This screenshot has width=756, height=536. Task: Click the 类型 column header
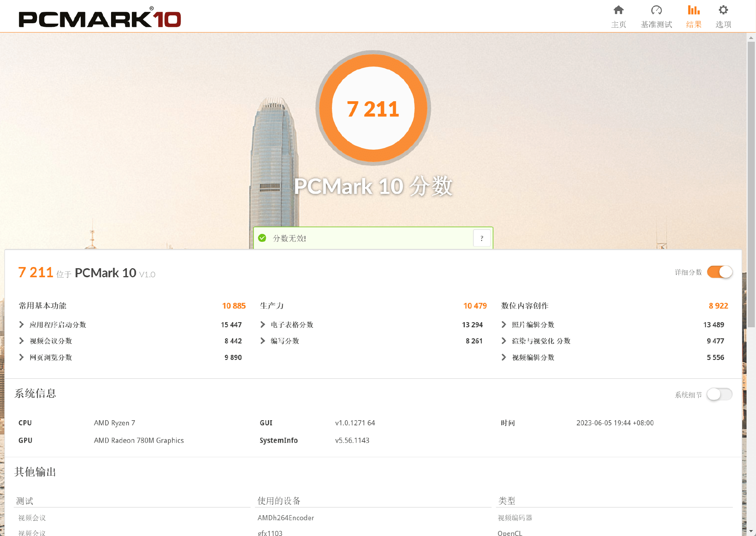click(x=507, y=501)
